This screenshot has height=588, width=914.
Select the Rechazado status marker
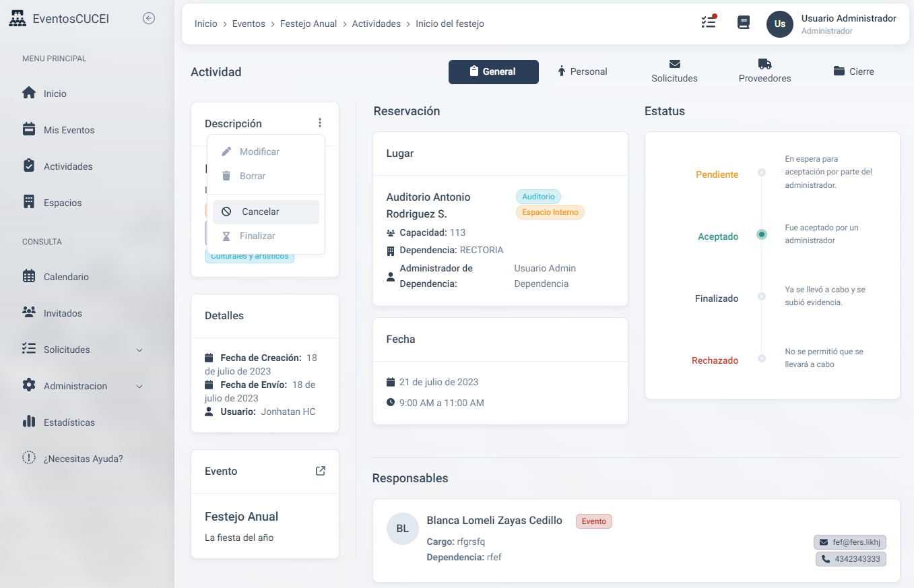(x=761, y=358)
